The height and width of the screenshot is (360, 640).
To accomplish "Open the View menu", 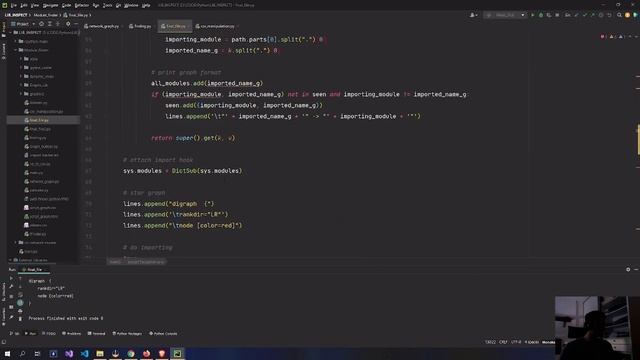I will [35, 5].
